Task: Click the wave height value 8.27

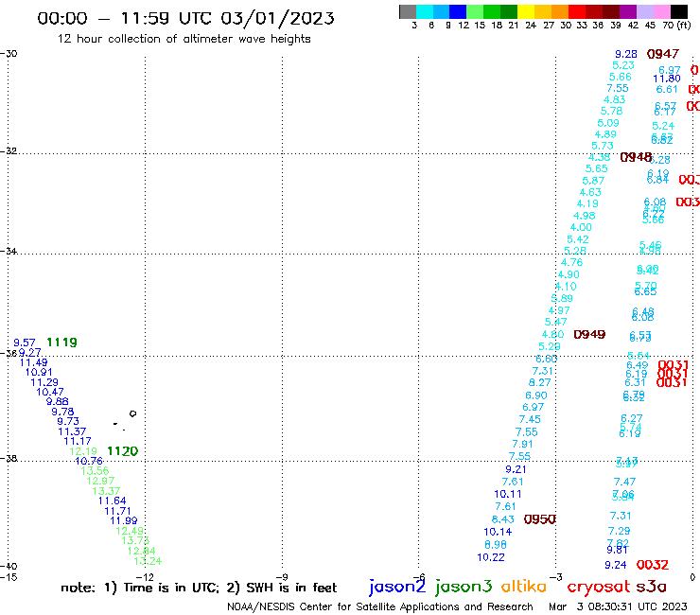Action: click(x=539, y=382)
